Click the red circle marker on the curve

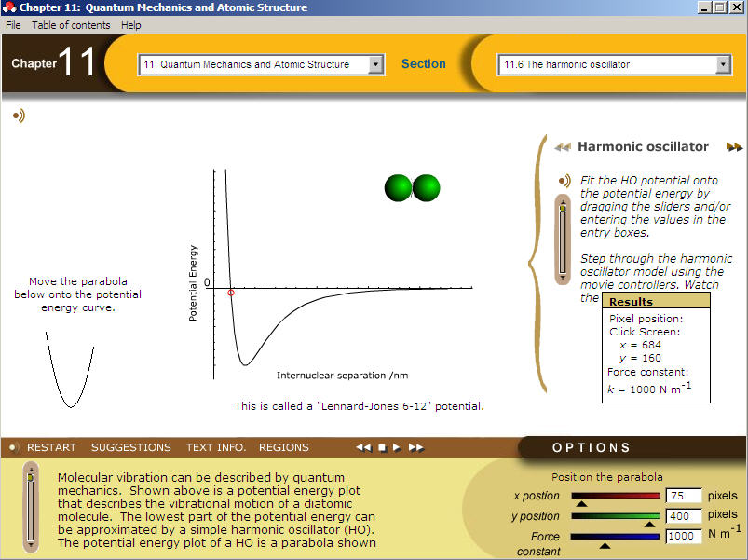(x=231, y=293)
